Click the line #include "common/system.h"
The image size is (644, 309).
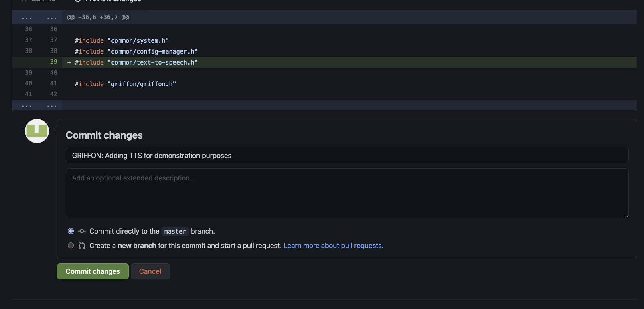click(x=122, y=40)
